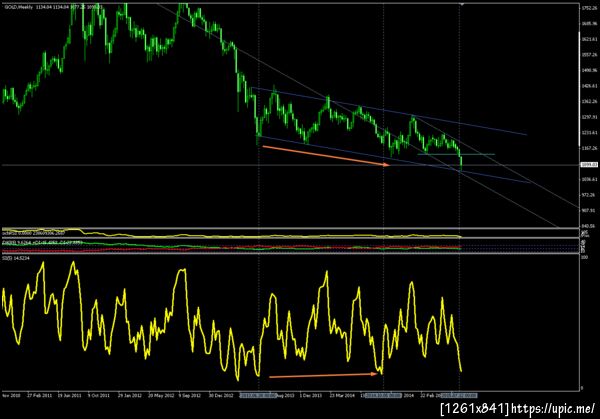The height and width of the screenshot is (419, 600).
Task: Click the 972.26 price scale label
Action: pos(589,195)
